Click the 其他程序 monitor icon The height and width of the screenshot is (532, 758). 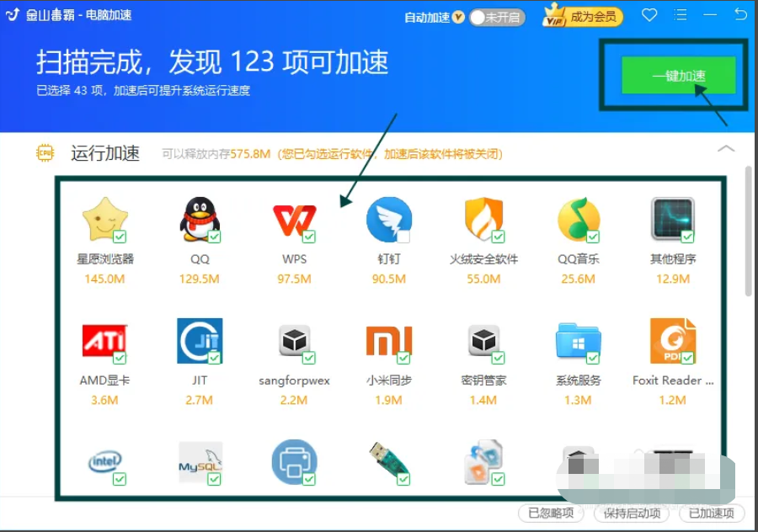pyautogui.click(x=673, y=219)
